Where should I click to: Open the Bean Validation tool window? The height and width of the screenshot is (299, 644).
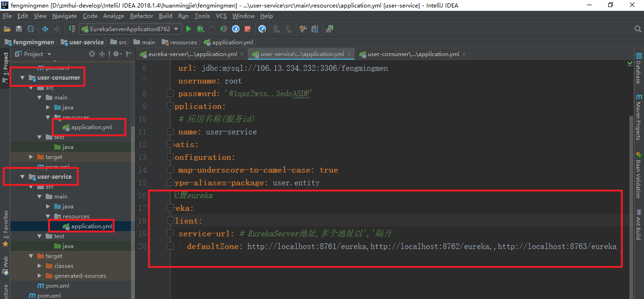[x=638, y=174]
